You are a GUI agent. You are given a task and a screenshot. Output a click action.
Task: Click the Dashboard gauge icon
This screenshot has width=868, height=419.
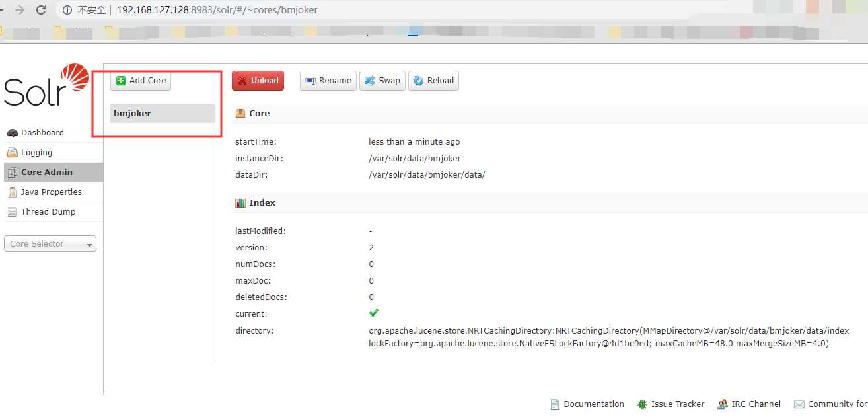click(x=13, y=133)
